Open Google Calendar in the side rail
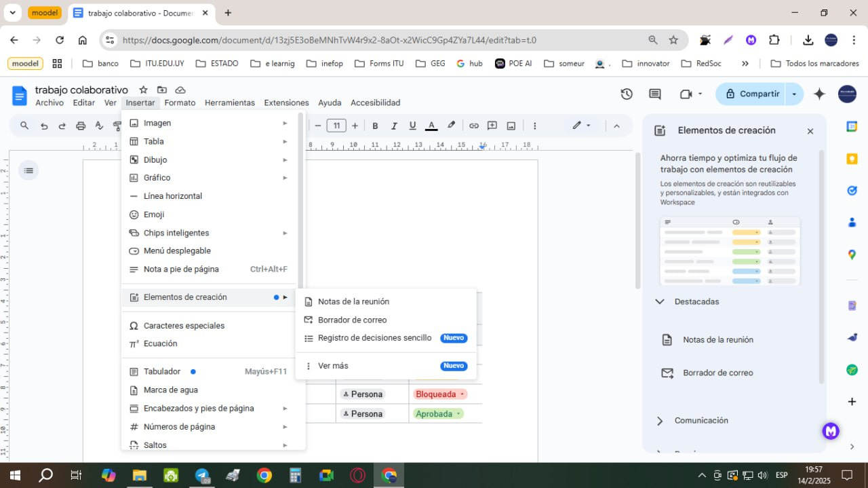The height and width of the screenshot is (488, 868). point(852,126)
